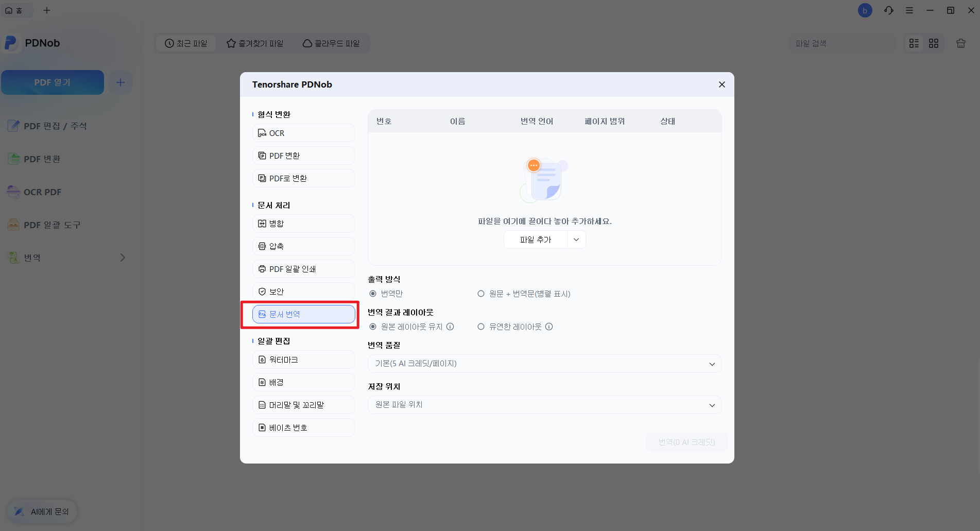Click the plus button beside PDF 열기

(120, 82)
